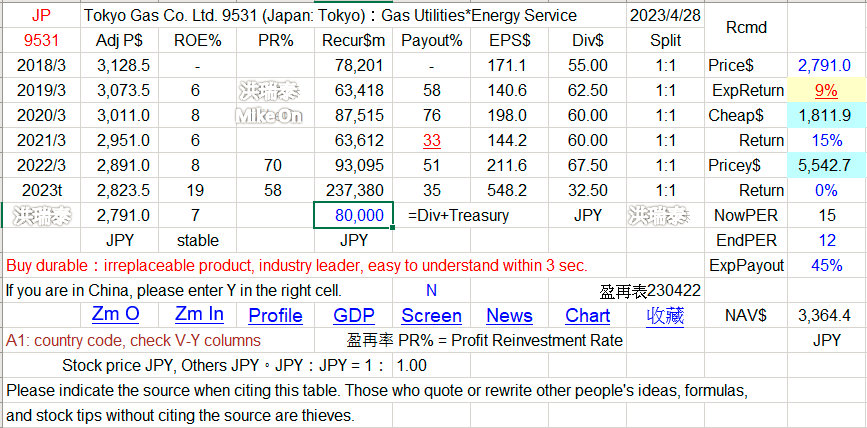Select the China flag cell showing N

(431, 290)
